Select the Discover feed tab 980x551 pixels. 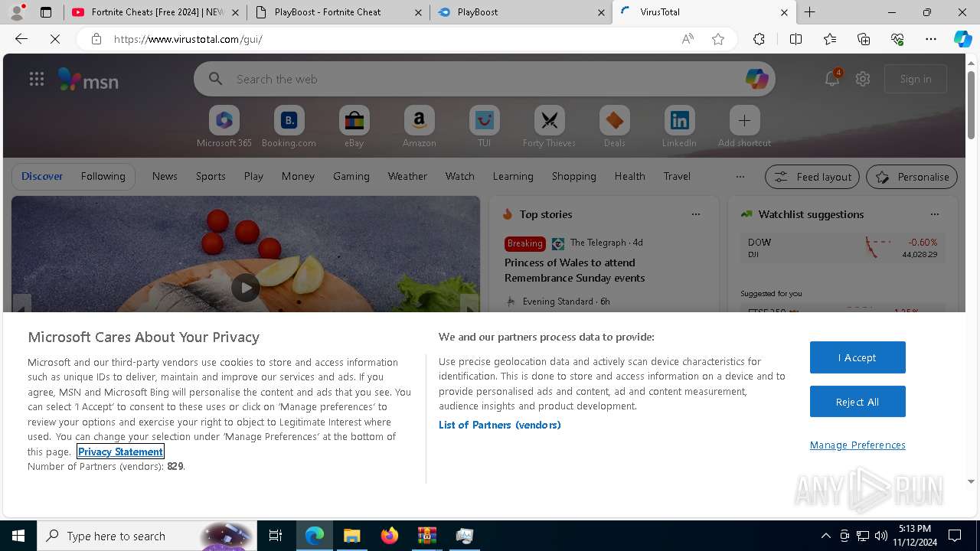pos(42,176)
